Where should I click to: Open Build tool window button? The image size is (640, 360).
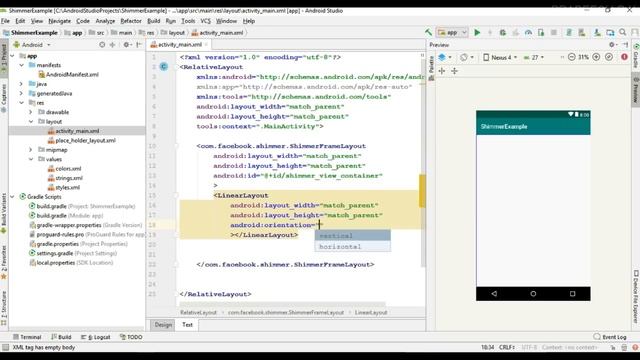tap(61, 337)
